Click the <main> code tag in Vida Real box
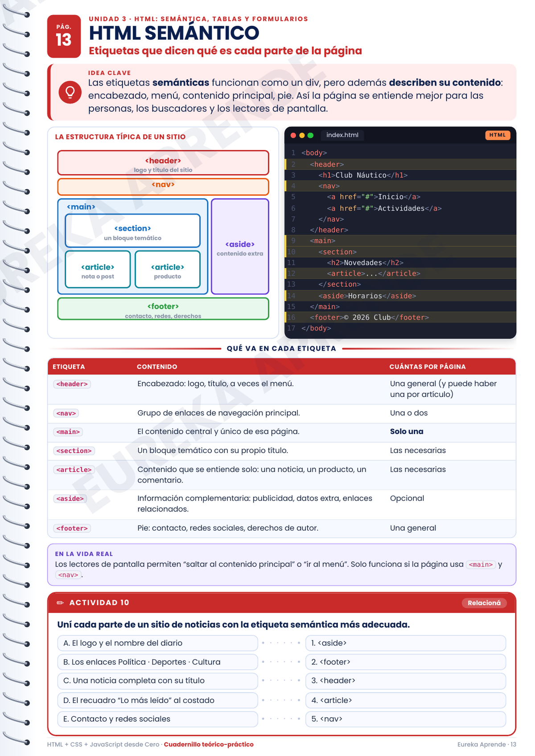 point(481,564)
